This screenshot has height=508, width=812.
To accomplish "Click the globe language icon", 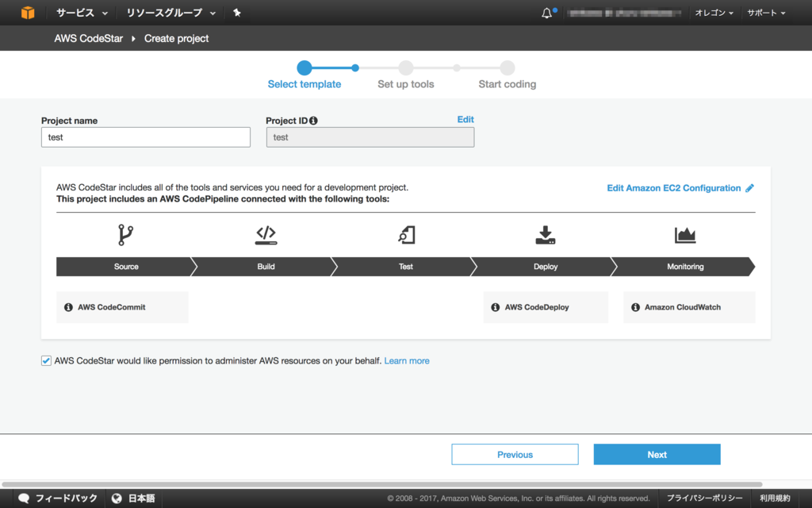I will tap(117, 498).
